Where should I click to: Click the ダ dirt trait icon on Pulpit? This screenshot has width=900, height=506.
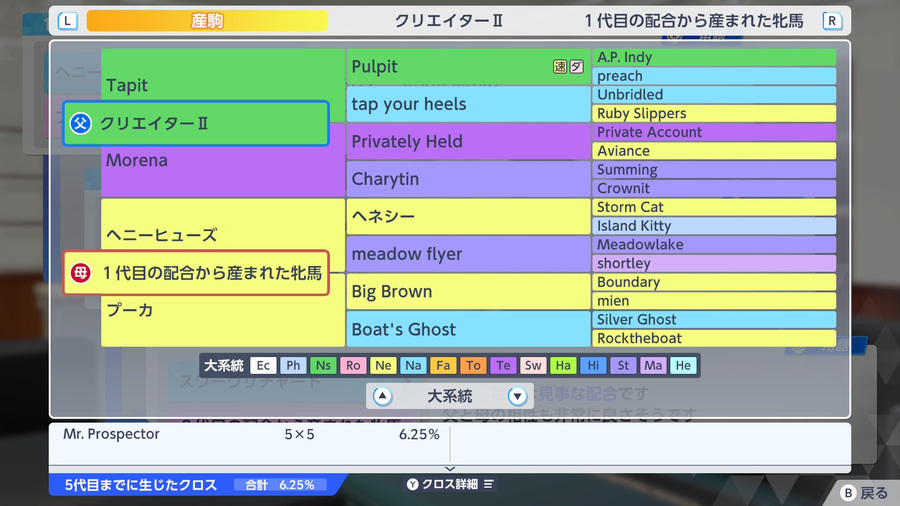(577, 67)
